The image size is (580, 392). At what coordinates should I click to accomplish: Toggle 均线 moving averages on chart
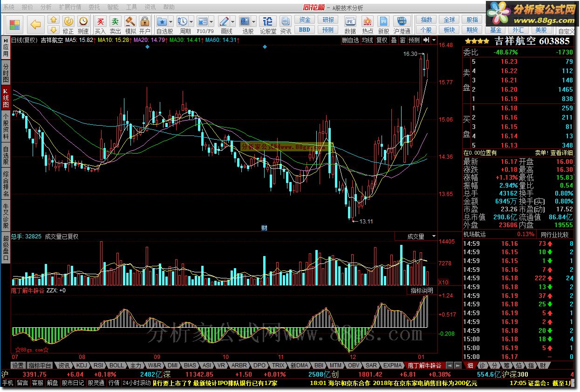pyautogui.click(x=367, y=40)
